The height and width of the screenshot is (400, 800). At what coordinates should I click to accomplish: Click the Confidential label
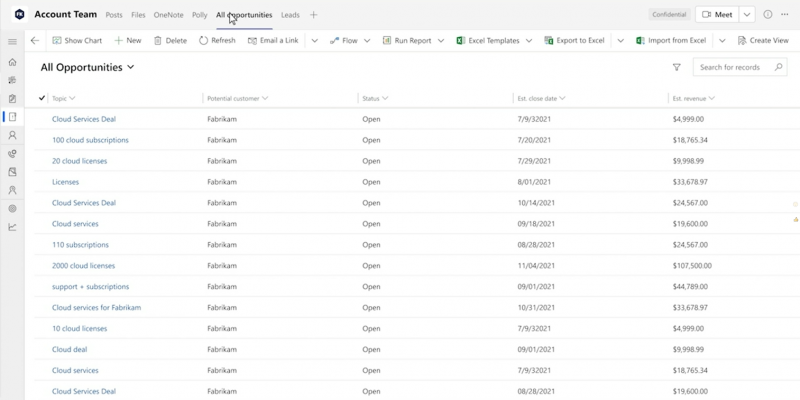click(669, 14)
